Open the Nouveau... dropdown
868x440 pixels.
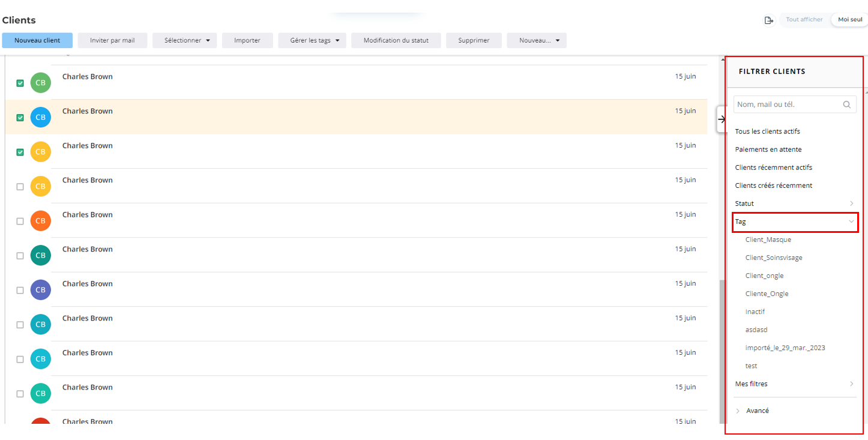coord(536,40)
